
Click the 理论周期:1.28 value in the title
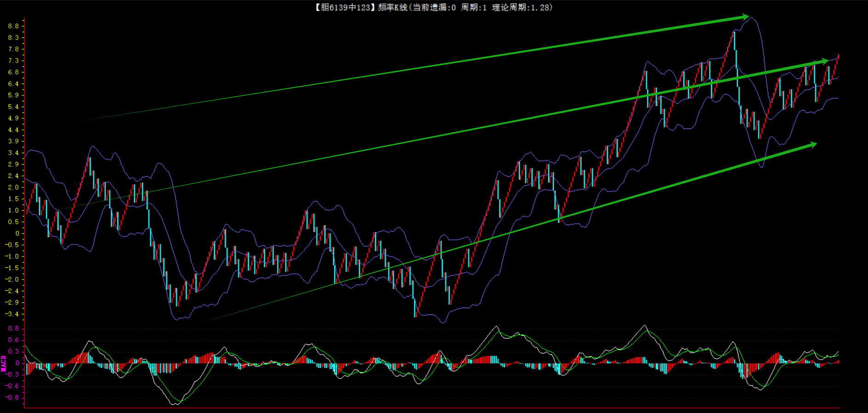point(521,7)
